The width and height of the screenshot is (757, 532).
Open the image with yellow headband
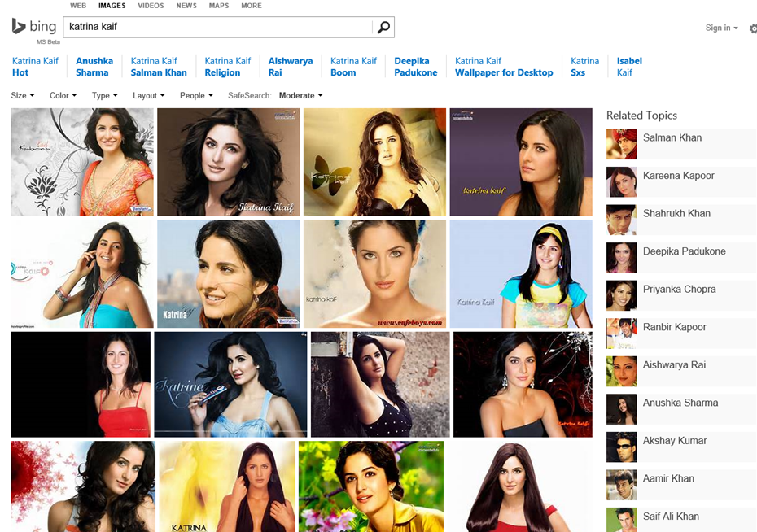pos(521,274)
